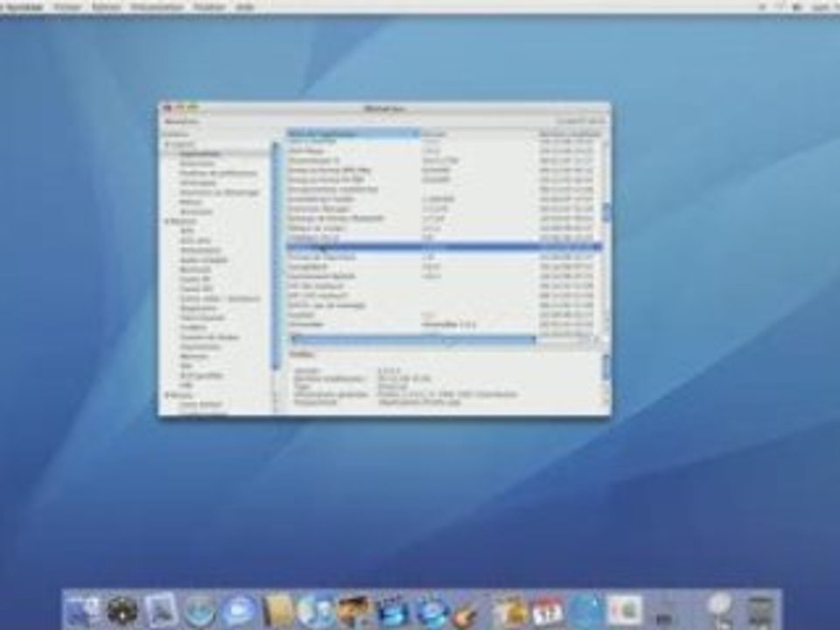
Task: Select Imprimantes in the sidebar
Action: pyautogui.click(x=200, y=346)
